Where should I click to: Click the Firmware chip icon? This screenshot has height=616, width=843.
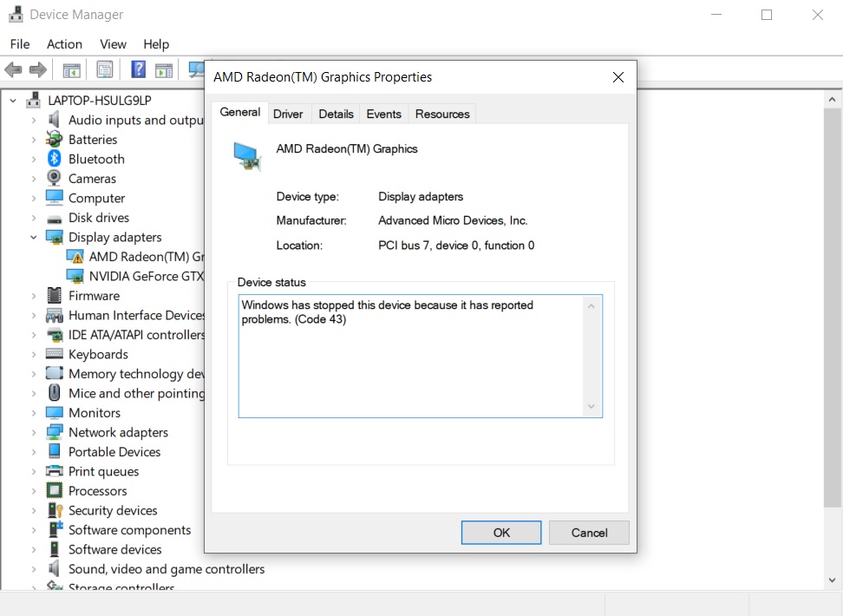[55, 295]
